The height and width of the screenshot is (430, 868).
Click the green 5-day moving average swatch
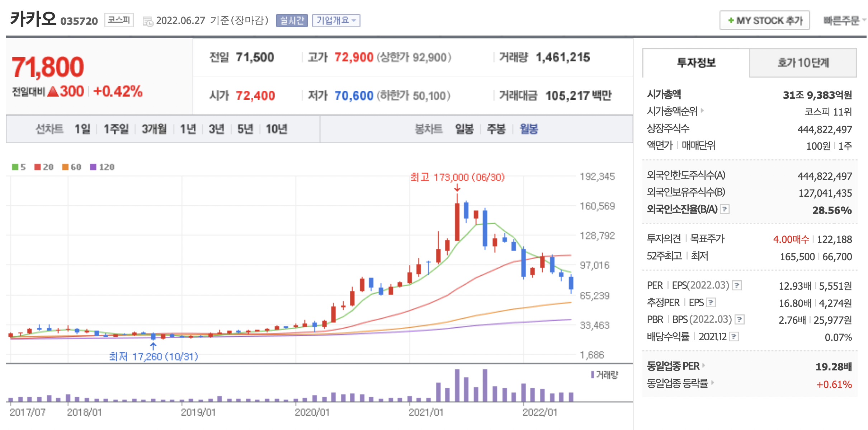coord(15,167)
